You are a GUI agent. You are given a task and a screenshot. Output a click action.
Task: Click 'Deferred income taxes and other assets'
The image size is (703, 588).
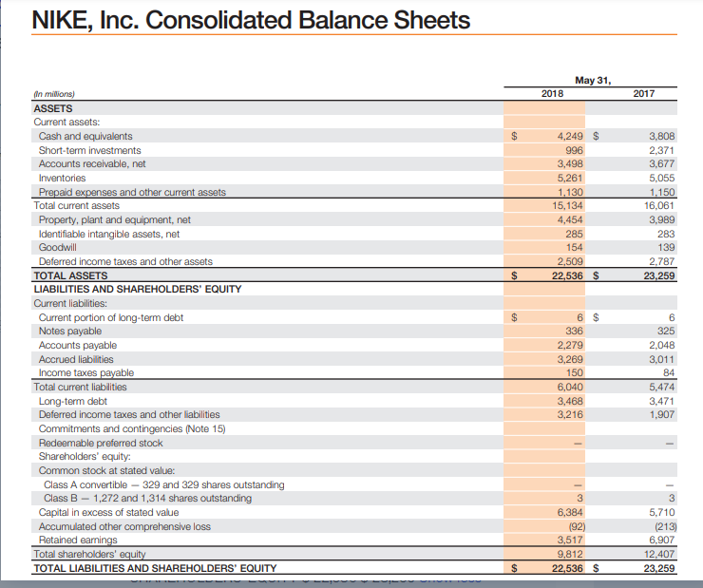click(125, 262)
